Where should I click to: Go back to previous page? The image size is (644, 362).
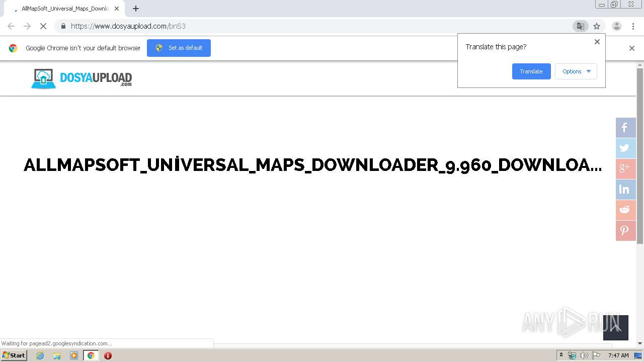(11, 26)
